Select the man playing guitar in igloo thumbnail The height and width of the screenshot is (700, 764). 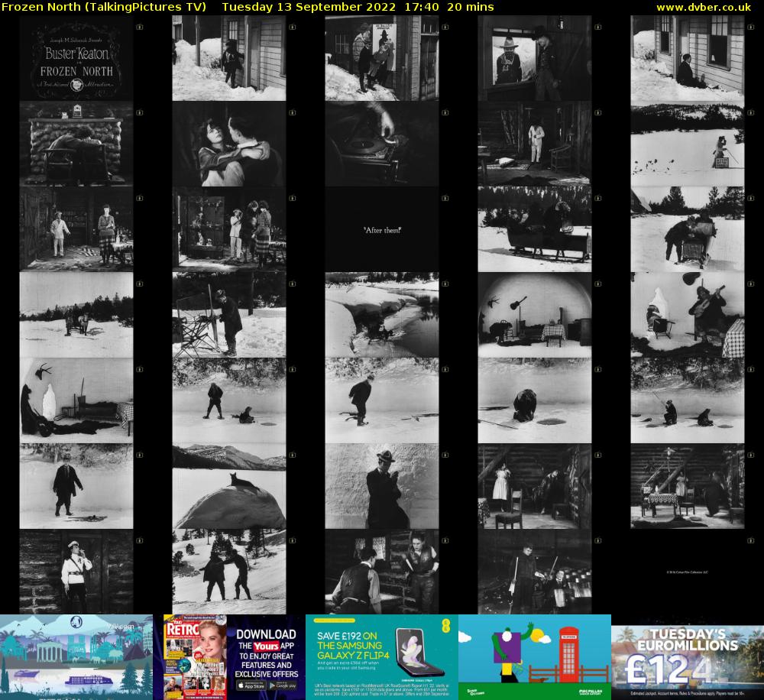click(x=688, y=315)
